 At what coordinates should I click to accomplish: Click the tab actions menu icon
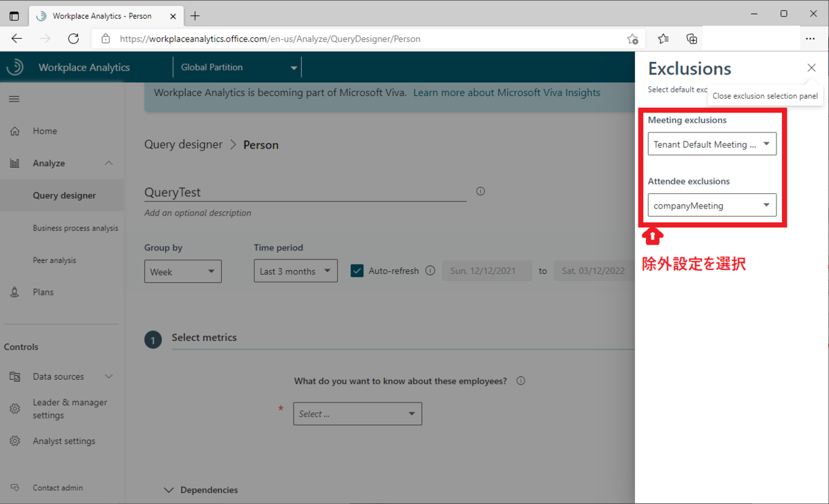(14, 15)
